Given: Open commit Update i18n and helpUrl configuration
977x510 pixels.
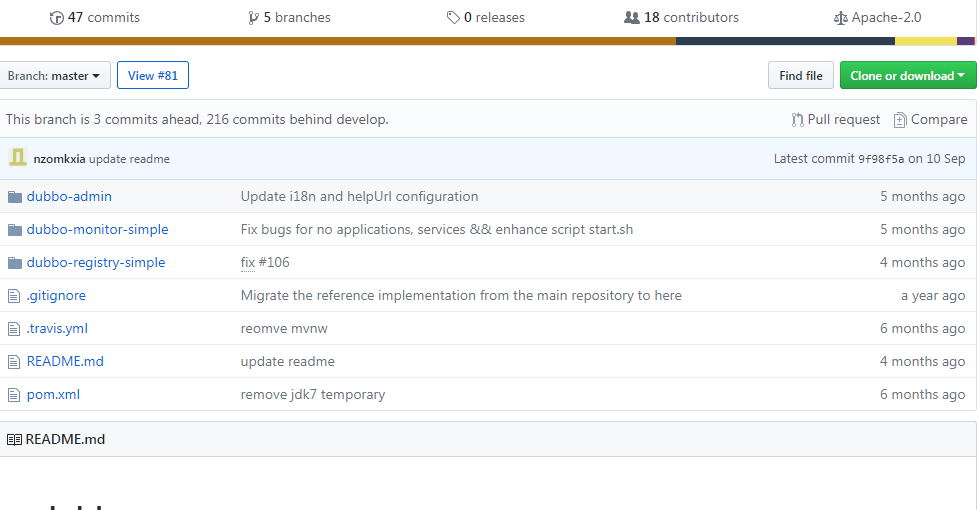Looking at the screenshot, I should 359,197.
